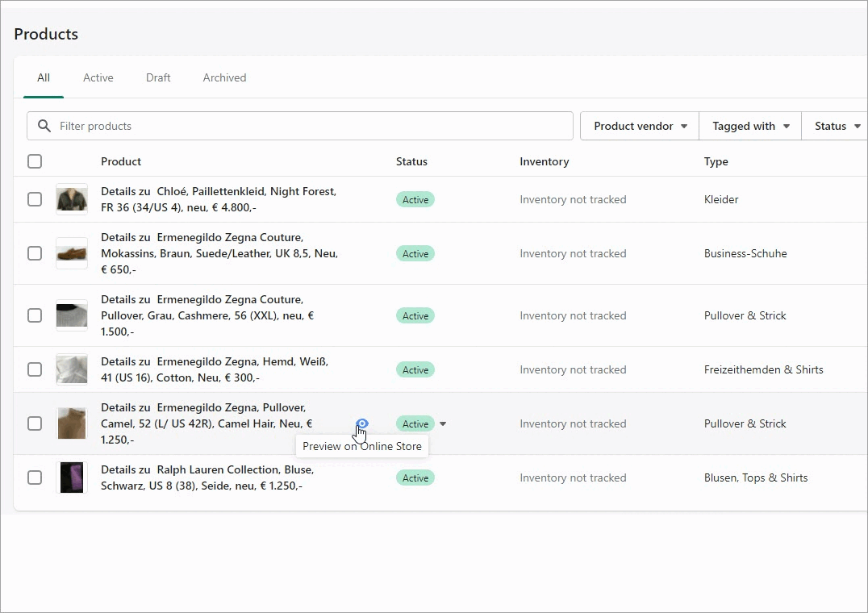Click the Active badge on Mokassins row

pyautogui.click(x=415, y=254)
